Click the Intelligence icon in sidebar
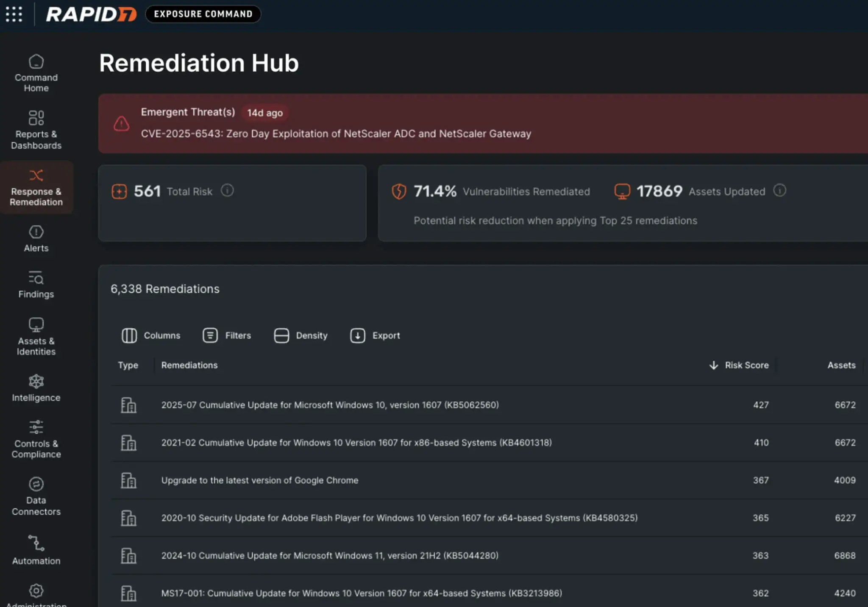 tap(36, 381)
